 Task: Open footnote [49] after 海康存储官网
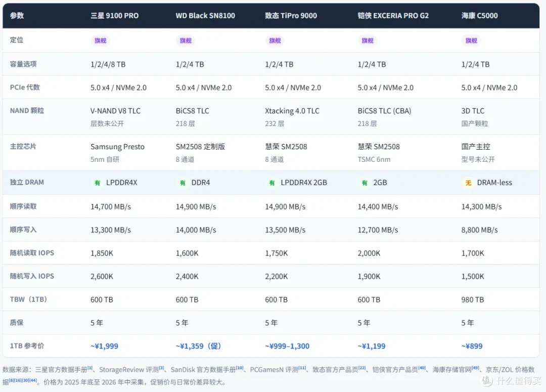click(x=475, y=368)
